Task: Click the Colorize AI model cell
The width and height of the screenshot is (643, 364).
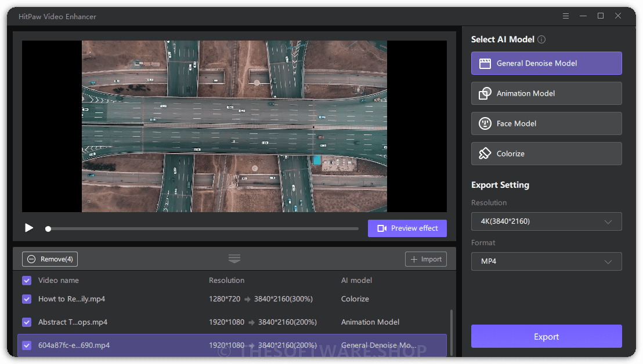Action: (355, 299)
